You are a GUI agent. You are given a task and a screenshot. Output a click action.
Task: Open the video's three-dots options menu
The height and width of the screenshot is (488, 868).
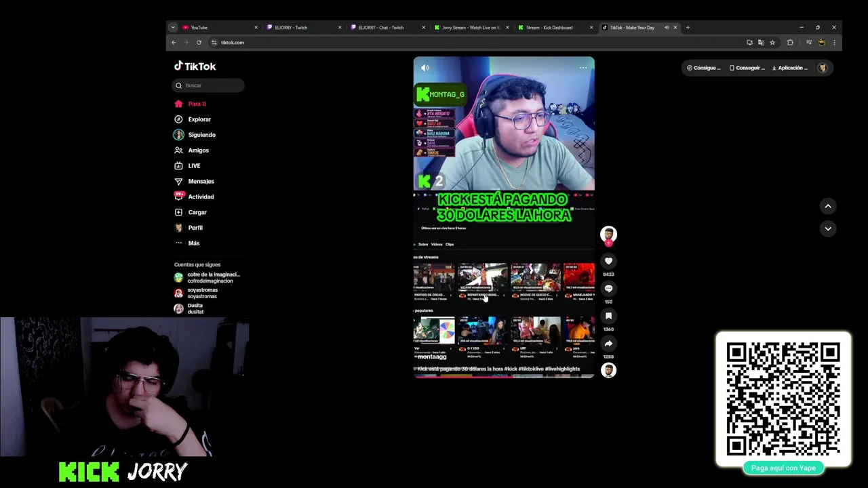[583, 68]
